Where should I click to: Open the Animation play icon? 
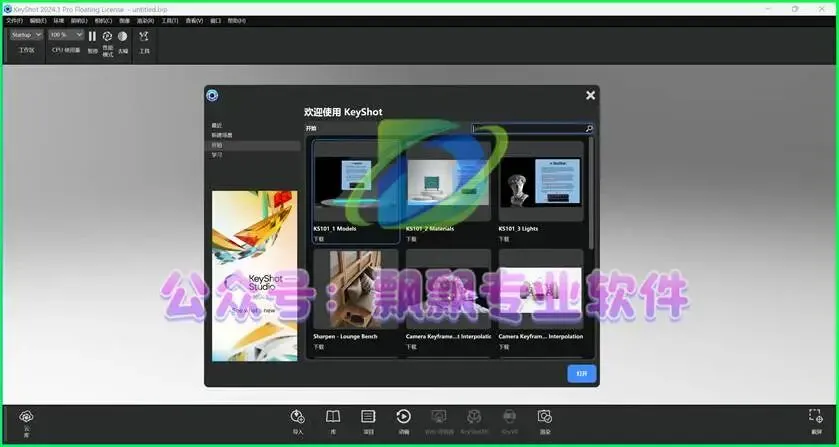403,416
